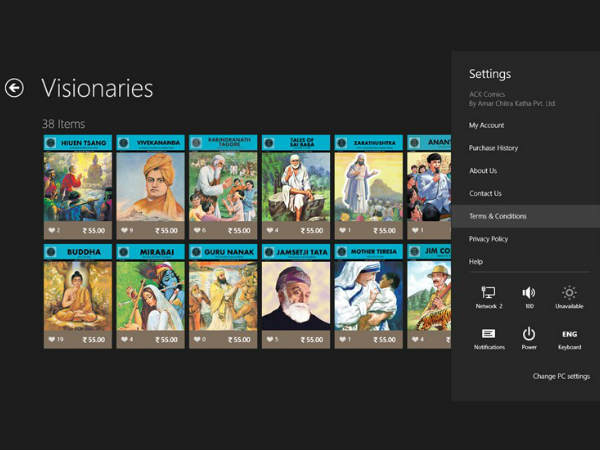Screen dimensions: 600x450
Task: Click the heart icon under Mirabai
Action: point(124,339)
